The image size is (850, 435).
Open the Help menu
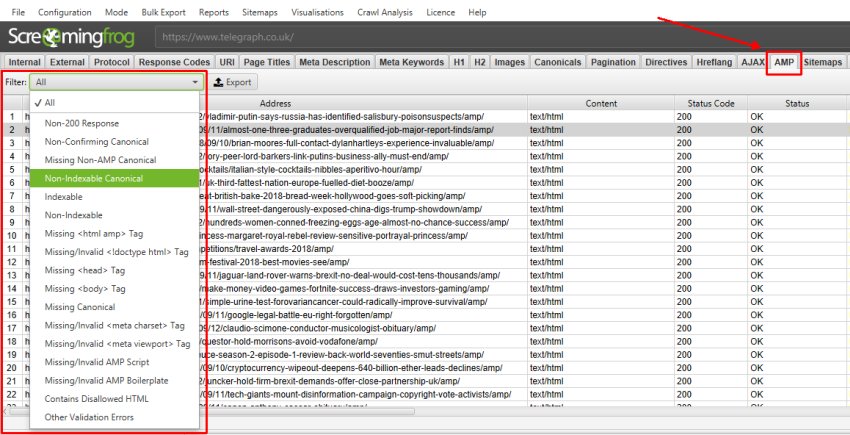477,12
